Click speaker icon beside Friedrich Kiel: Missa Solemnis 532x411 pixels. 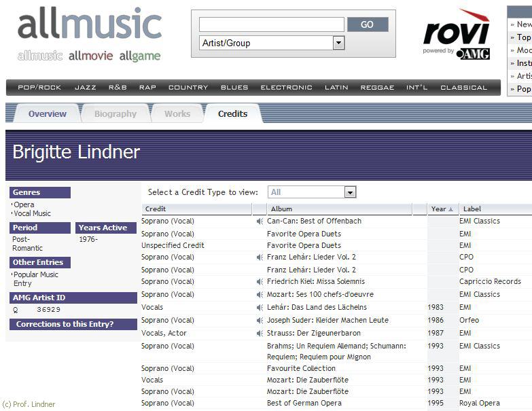coord(260,282)
